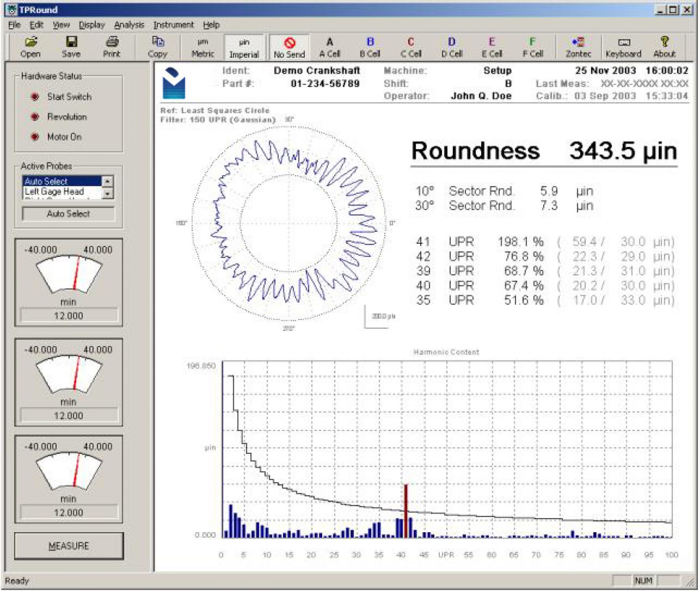This screenshot has height=591, width=700.
Task: Click the 12.000 min readout field
Action: 68,314
